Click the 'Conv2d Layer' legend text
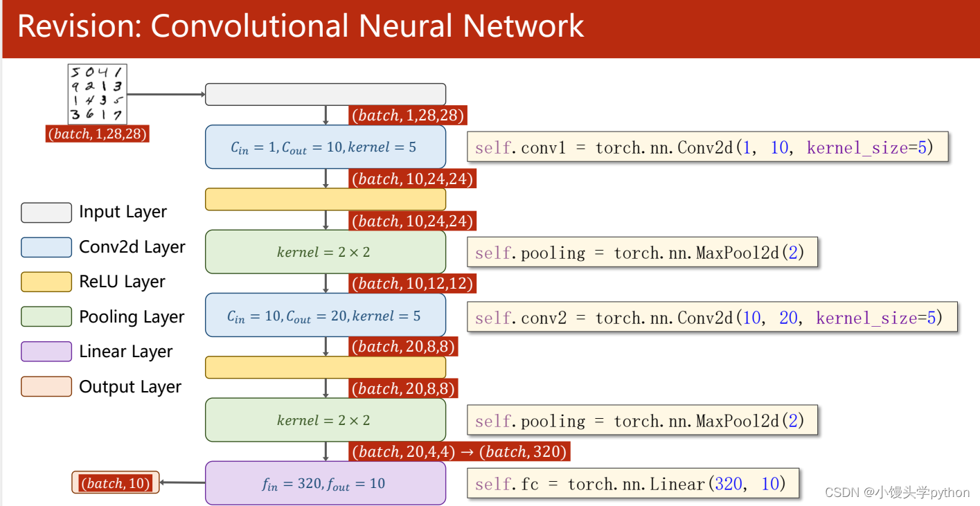Viewport: 980px width, 506px height. 132,247
